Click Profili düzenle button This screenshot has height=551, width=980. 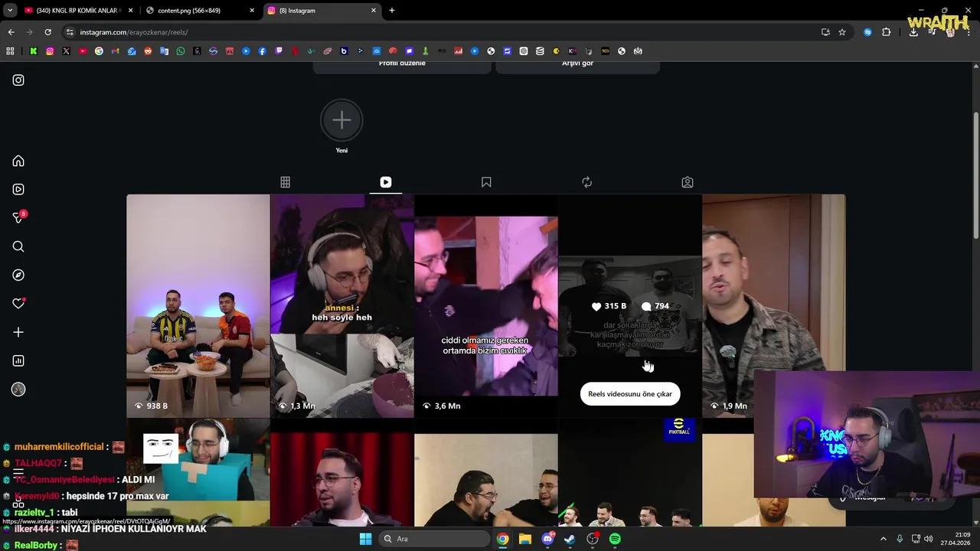pyautogui.click(x=402, y=66)
